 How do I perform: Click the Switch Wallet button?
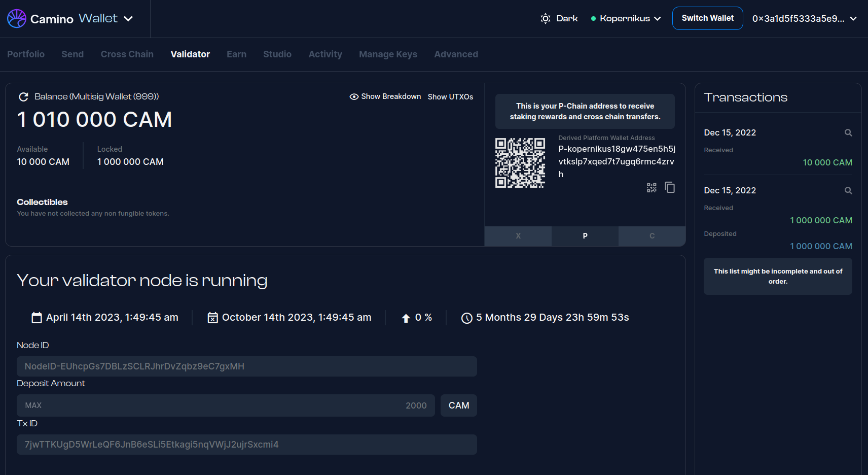tap(707, 18)
